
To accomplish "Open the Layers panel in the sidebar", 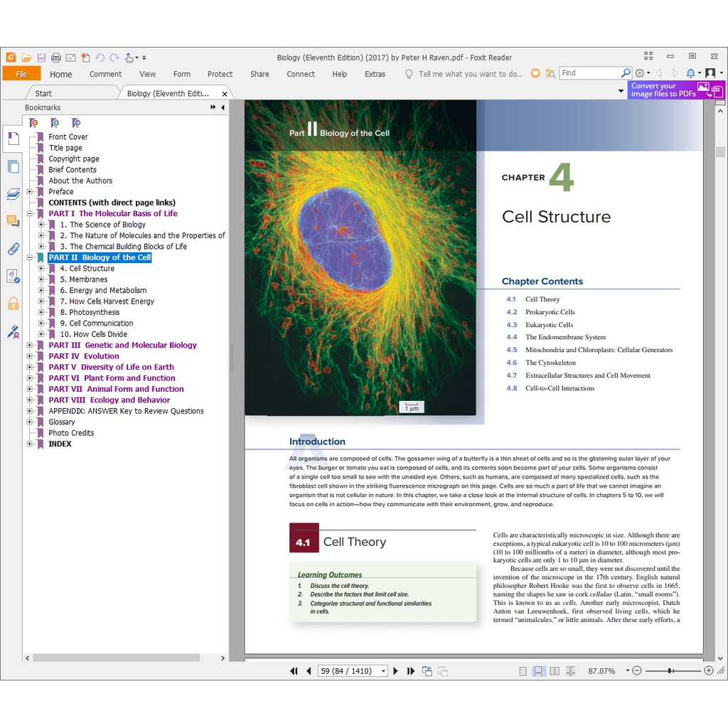I will tap(13, 194).
